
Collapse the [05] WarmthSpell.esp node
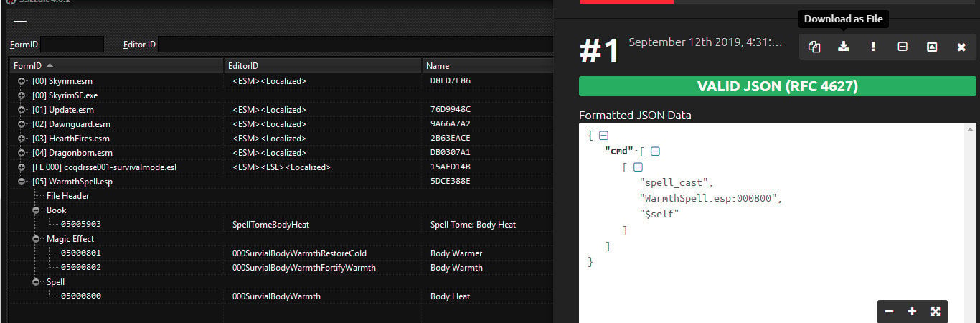(22, 182)
